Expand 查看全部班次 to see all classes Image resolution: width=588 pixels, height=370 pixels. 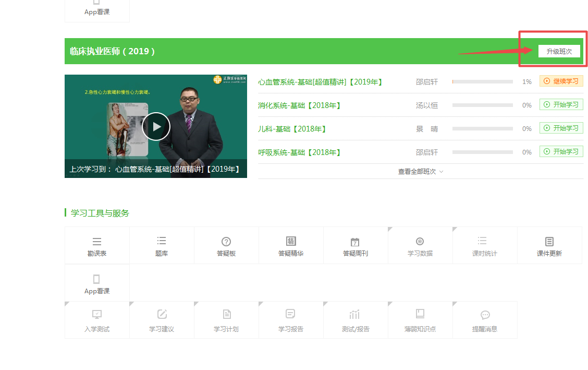click(x=421, y=171)
